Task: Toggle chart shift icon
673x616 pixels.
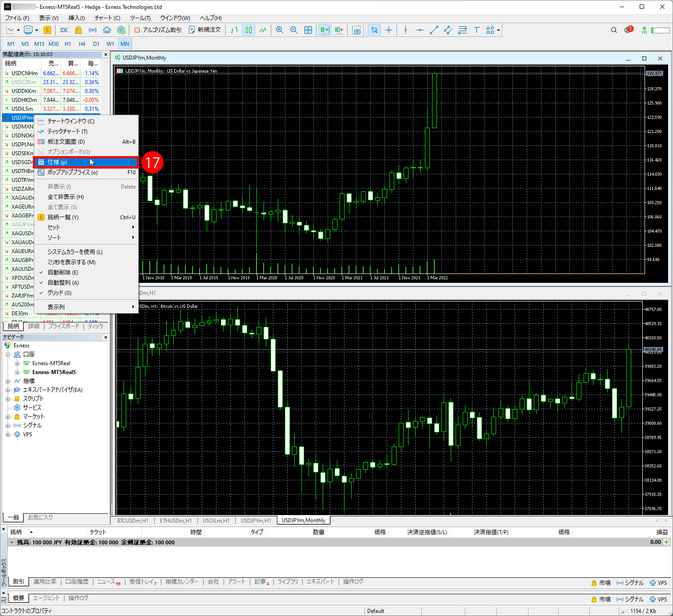Action: [x=339, y=30]
